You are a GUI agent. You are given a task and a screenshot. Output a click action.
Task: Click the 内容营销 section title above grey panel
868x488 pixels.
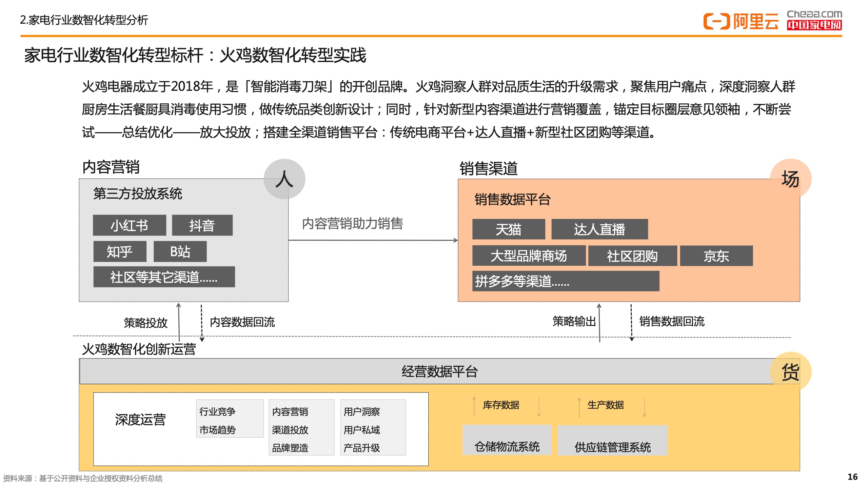point(111,167)
